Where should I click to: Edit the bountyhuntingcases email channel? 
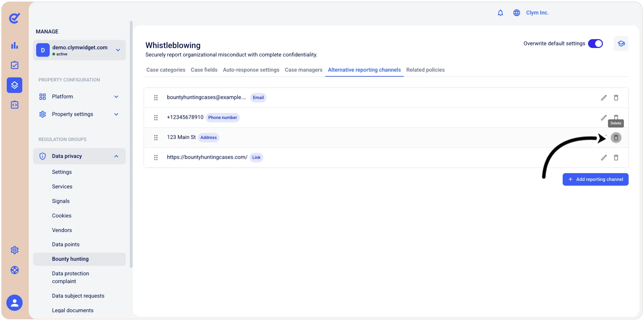[604, 98]
